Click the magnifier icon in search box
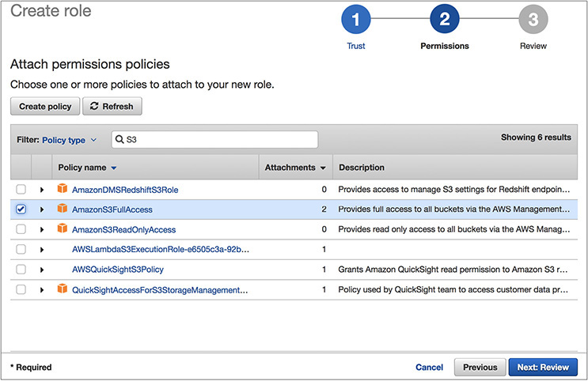This screenshot has width=588, height=381. tap(119, 140)
